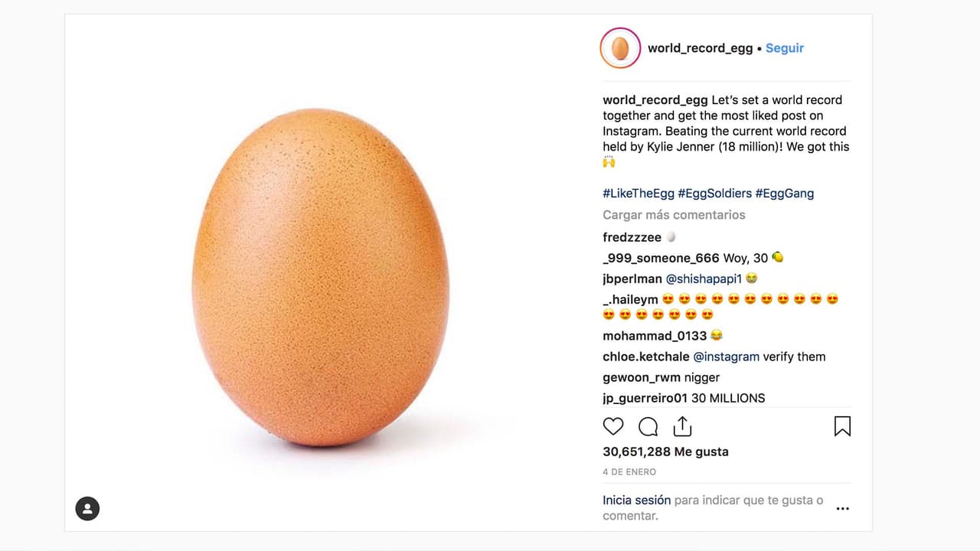Share the post using the share icon

point(682,426)
